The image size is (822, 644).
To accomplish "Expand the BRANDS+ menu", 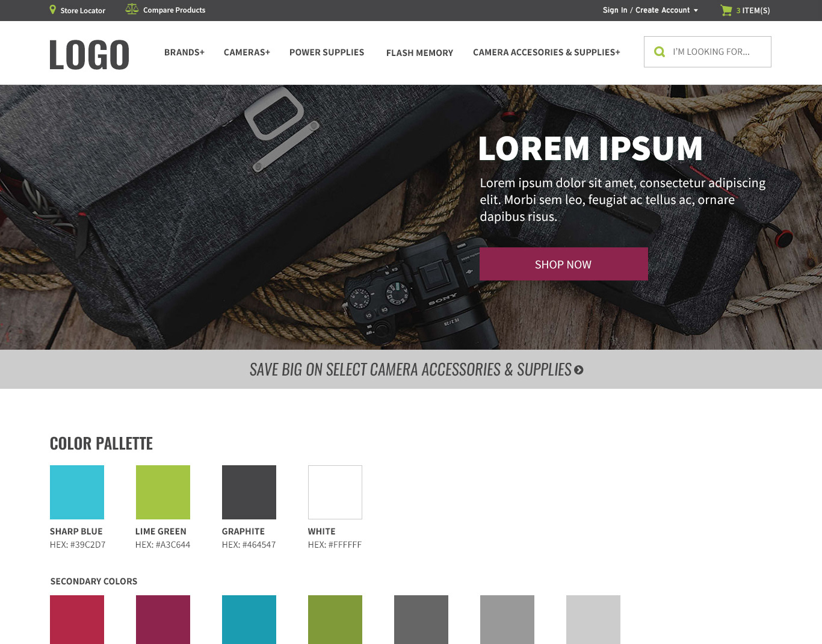I will click(x=184, y=52).
